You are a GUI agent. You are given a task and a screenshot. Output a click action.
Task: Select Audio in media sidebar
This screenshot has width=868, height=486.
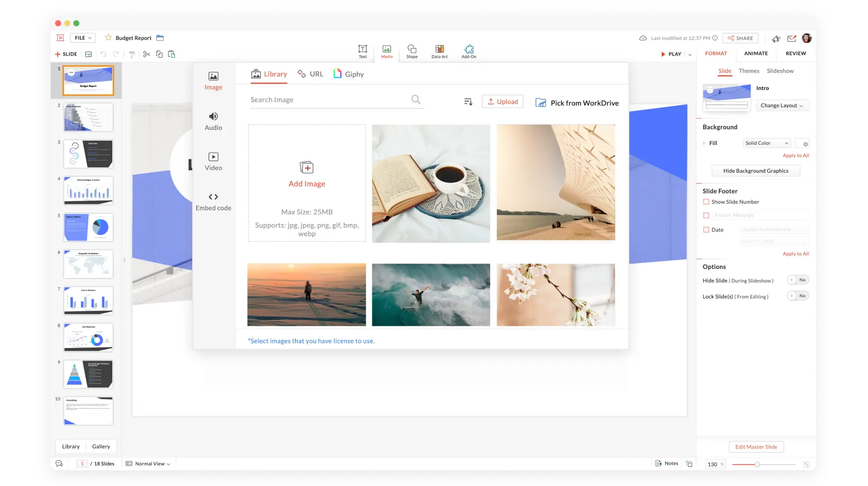pos(213,121)
